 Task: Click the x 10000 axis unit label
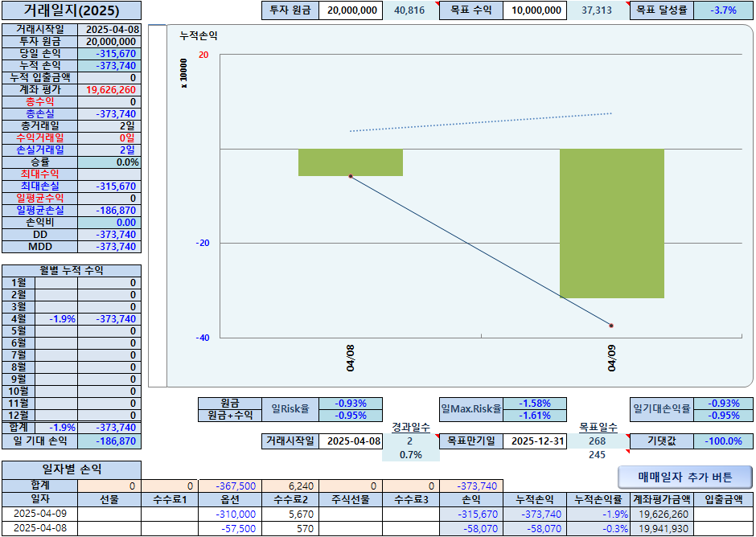tap(183, 74)
